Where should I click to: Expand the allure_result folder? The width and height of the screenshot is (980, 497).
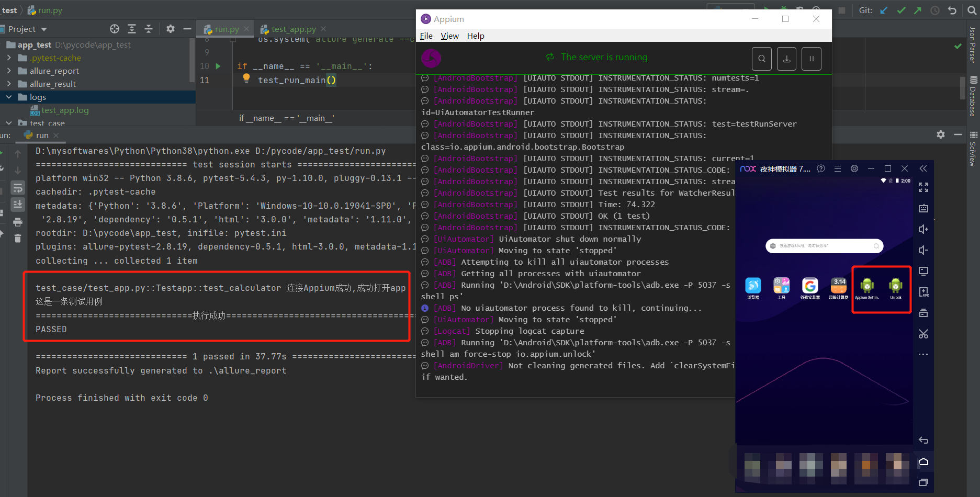[9, 84]
